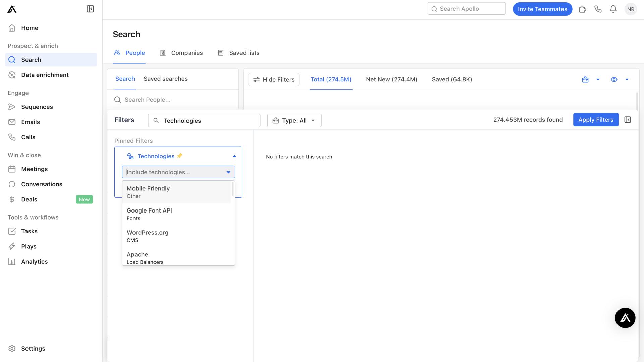Image resolution: width=644 pixels, height=362 pixels.
Task: Click the Invite Teammates button
Action: (x=542, y=9)
